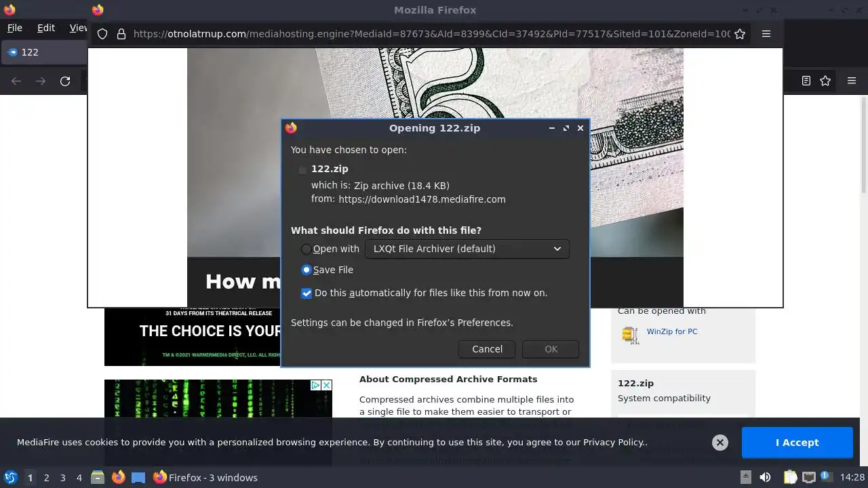Open the File menu
The image size is (868, 488).
(15, 28)
